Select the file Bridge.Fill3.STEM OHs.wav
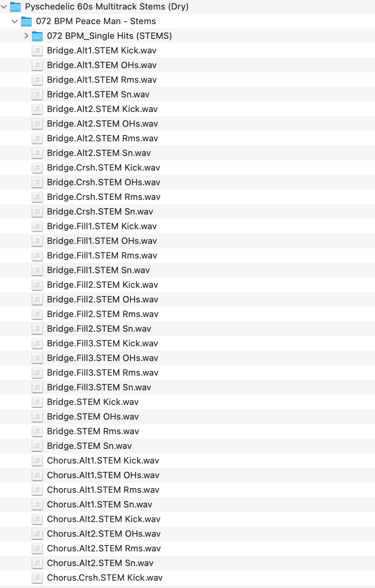375x588 pixels. pos(103,358)
